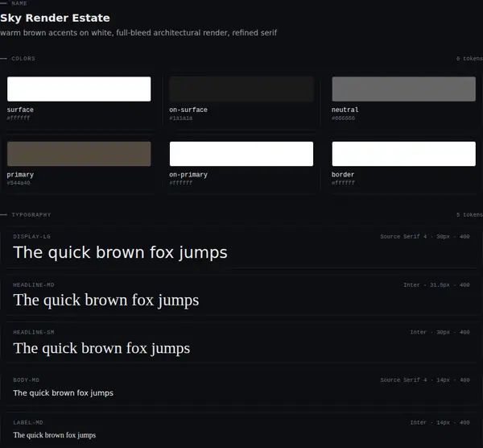The width and height of the screenshot is (483, 448).
Task: Click the body-md sample sentence
Action: (63, 393)
